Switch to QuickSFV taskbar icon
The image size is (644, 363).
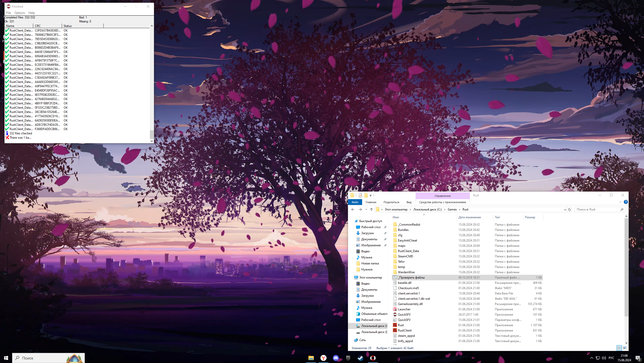coord(373,358)
